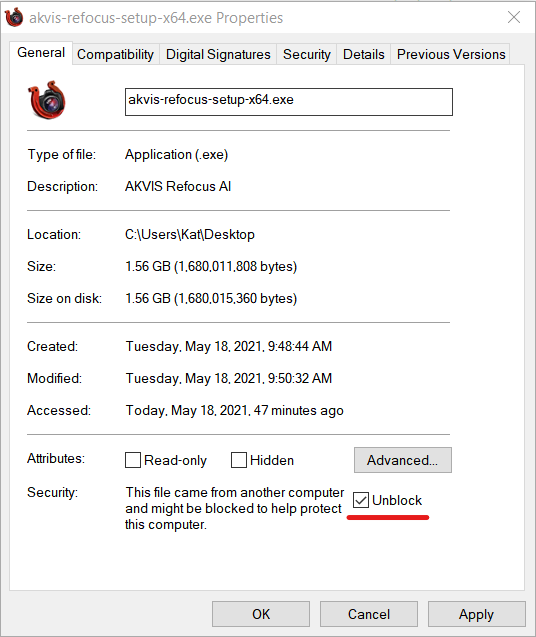Open Advanced attributes dialog
536x637 pixels.
pyautogui.click(x=403, y=460)
